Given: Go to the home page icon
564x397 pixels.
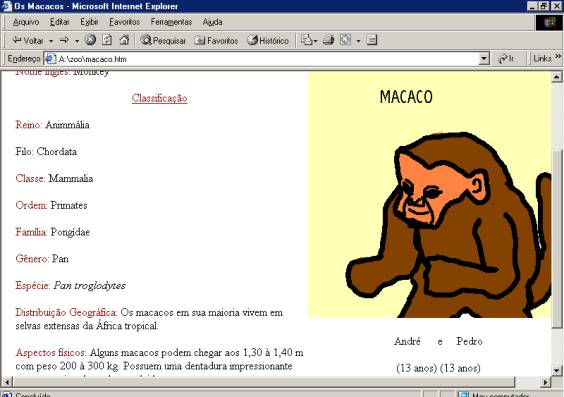Looking at the screenshot, I should point(124,40).
